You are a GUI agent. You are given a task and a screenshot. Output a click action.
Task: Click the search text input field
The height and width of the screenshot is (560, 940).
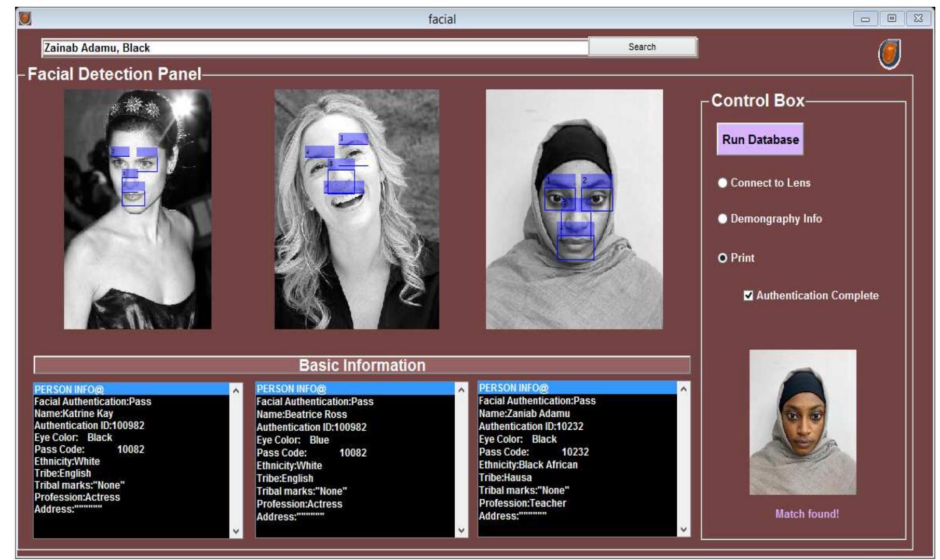click(x=314, y=48)
